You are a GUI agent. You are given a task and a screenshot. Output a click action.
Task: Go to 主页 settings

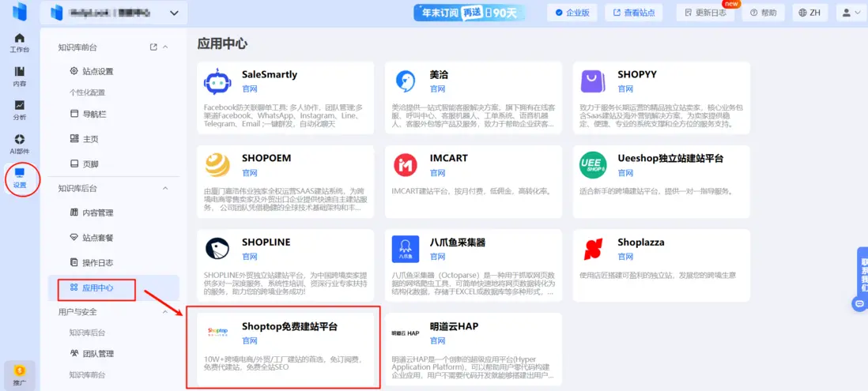click(x=84, y=139)
